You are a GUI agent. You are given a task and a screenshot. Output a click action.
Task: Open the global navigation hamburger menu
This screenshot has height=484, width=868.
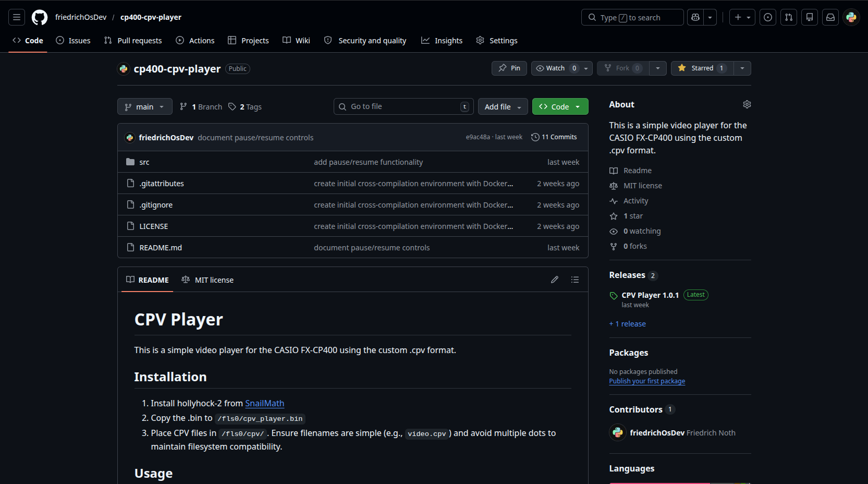coord(17,17)
